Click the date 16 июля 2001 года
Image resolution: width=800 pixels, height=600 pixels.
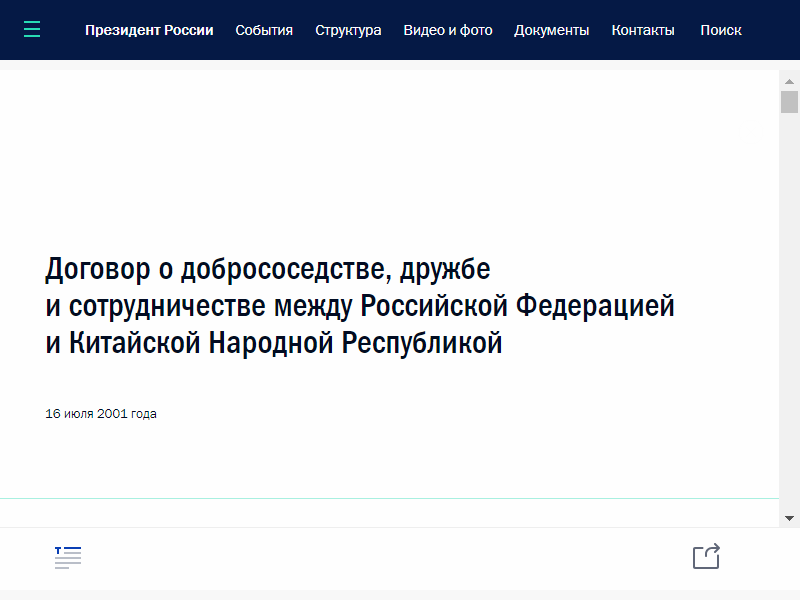point(101,414)
